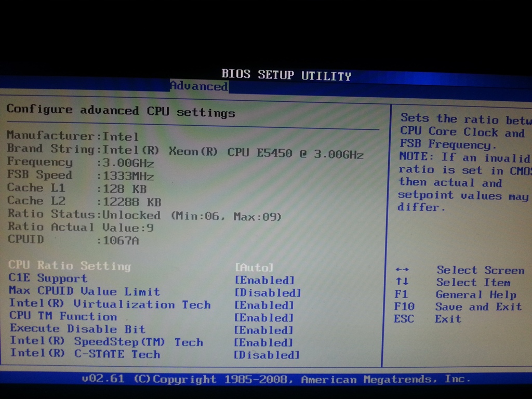Click the help text about CPU ratio
This screenshot has width=532, height=399.
pyautogui.click(x=464, y=163)
